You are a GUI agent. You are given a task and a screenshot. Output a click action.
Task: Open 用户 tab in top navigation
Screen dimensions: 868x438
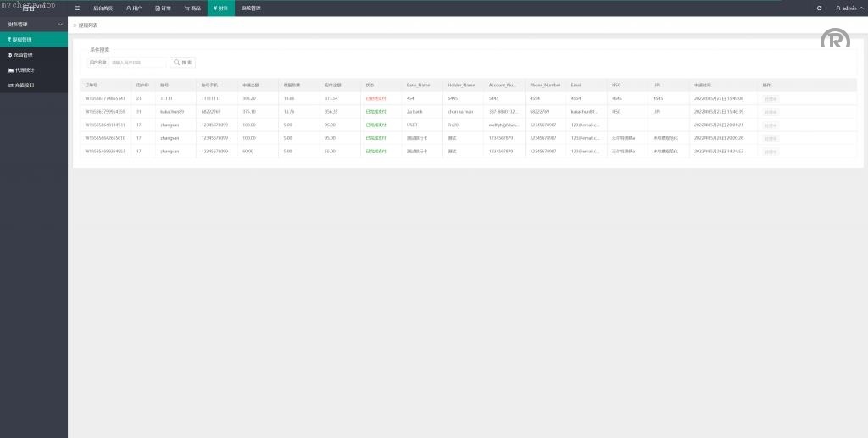pyautogui.click(x=134, y=8)
